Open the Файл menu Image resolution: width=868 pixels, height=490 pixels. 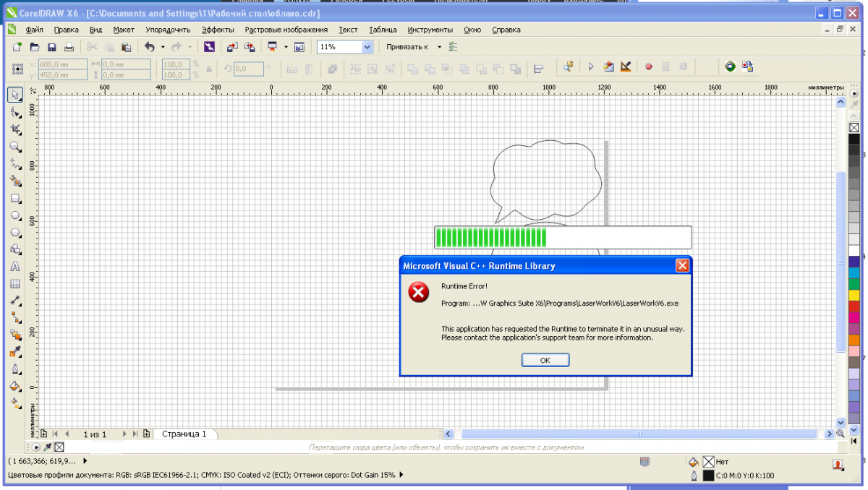pos(34,30)
